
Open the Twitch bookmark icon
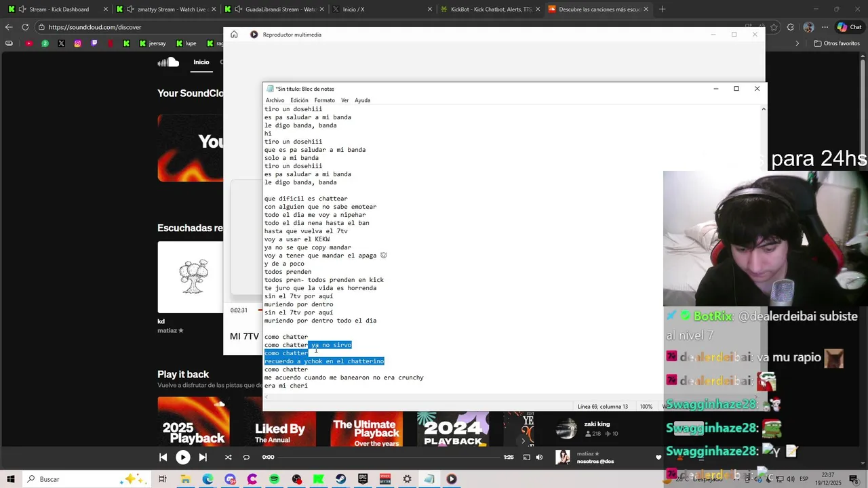click(x=94, y=43)
